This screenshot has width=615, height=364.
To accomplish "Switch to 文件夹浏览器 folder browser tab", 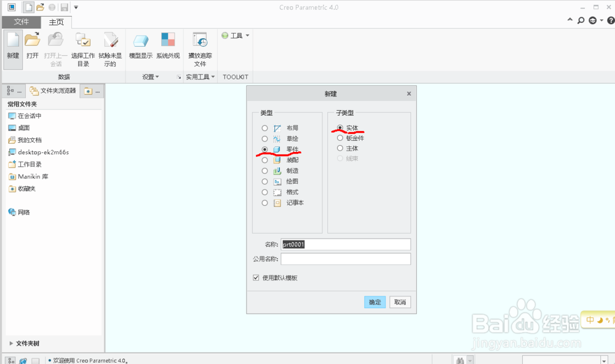I will (x=53, y=91).
